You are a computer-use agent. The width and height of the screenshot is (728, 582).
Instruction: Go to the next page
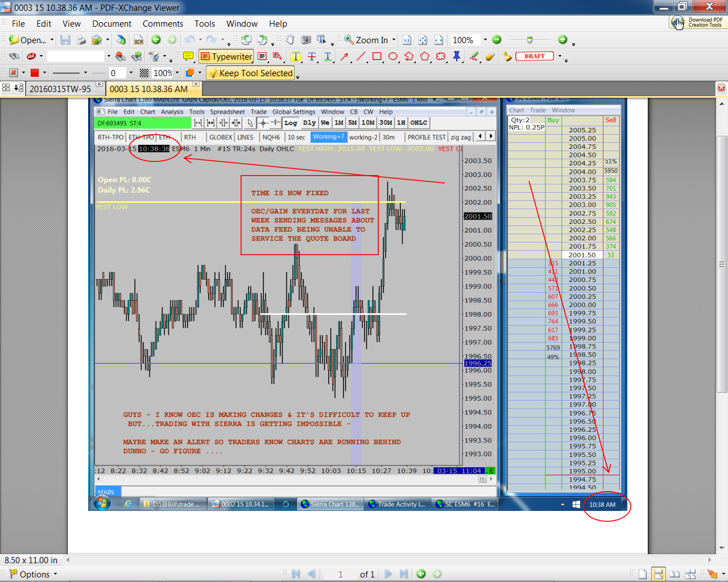(388, 574)
